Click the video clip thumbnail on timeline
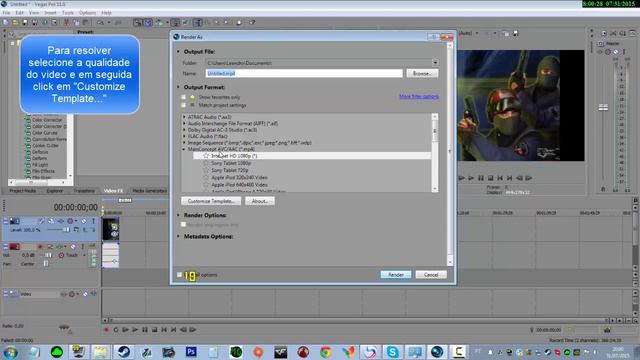This screenshot has width=640, height=360. tap(111, 229)
